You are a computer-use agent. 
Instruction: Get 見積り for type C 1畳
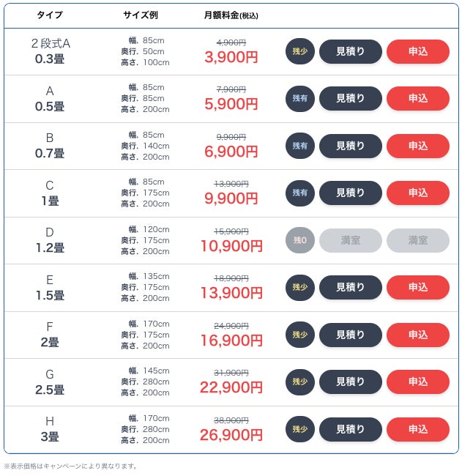coord(350,193)
